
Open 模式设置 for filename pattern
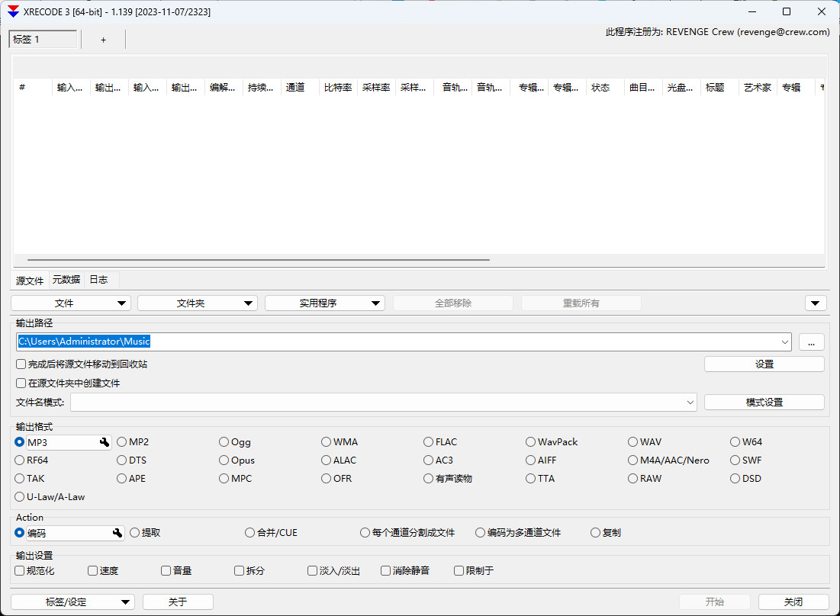764,403
